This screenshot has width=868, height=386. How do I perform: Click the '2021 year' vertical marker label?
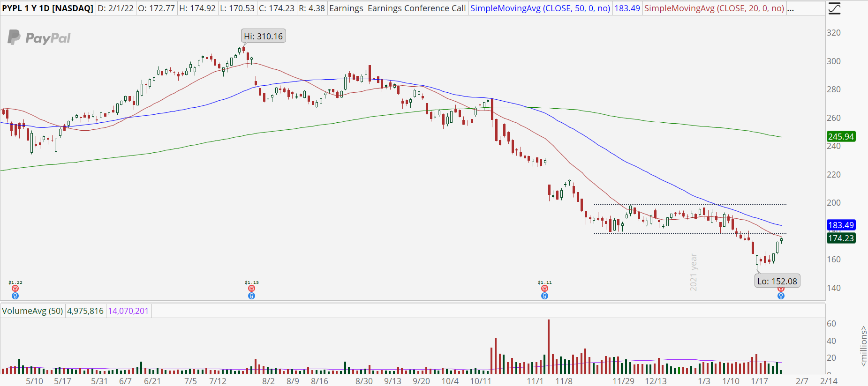click(x=694, y=272)
